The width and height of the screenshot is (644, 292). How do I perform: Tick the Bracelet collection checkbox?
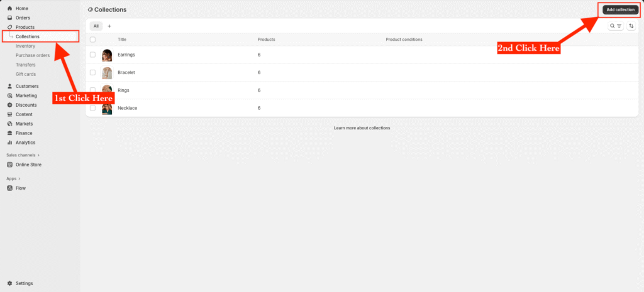92,72
